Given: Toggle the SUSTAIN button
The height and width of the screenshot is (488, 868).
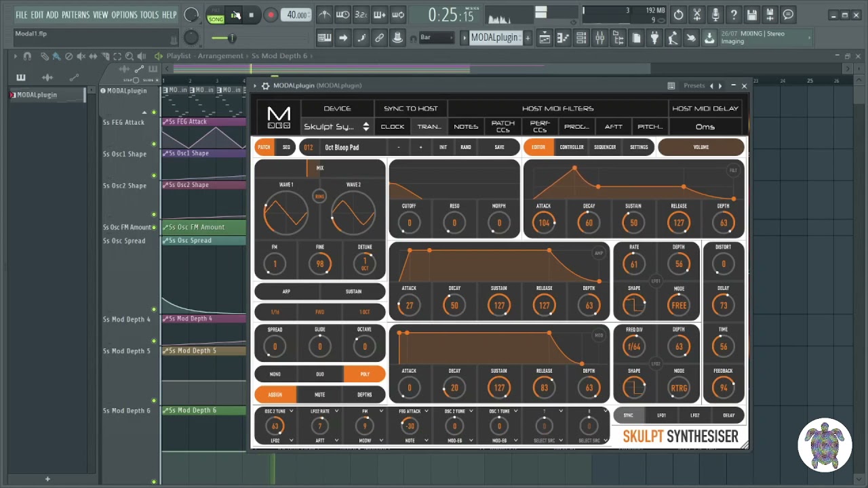Looking at the screenshot, I should click(x=353, y=291).
